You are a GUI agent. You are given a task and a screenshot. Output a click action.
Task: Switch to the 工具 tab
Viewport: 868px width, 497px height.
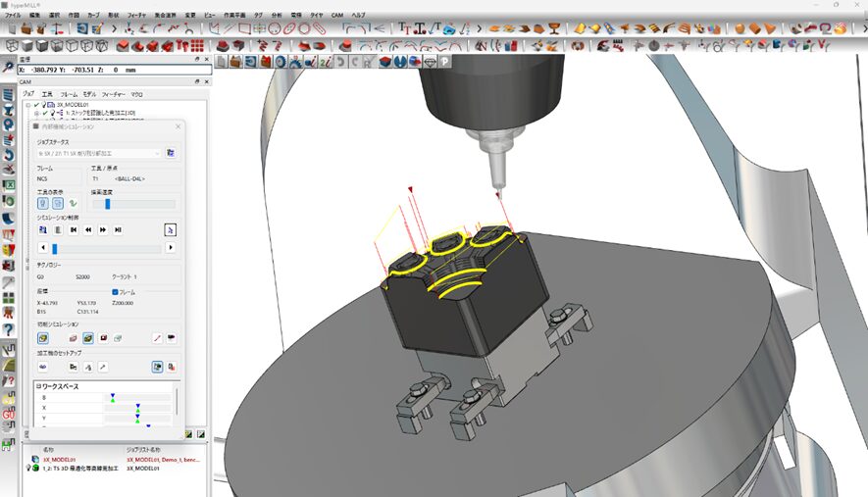tap(46, 93)
